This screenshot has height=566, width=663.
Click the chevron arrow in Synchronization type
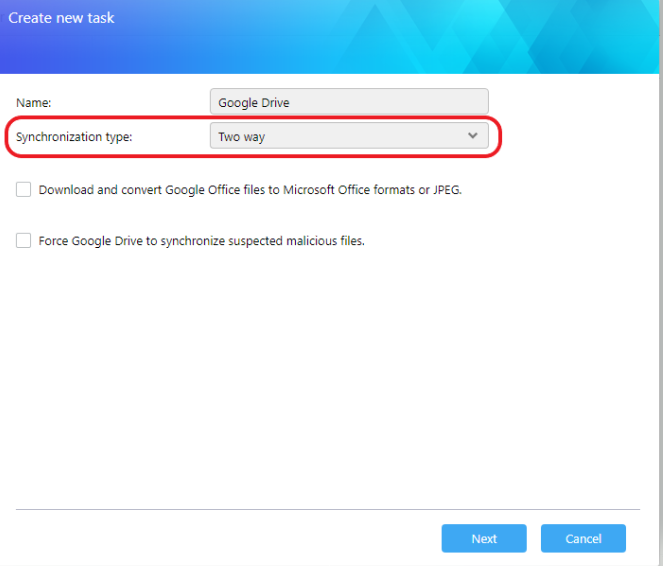click(472, 136)
